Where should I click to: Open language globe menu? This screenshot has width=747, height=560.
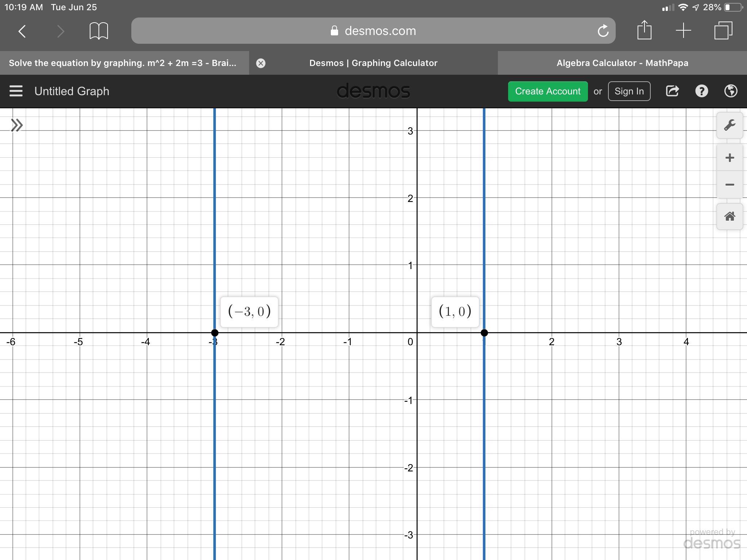pyautogui.click(x=731, y=91)
